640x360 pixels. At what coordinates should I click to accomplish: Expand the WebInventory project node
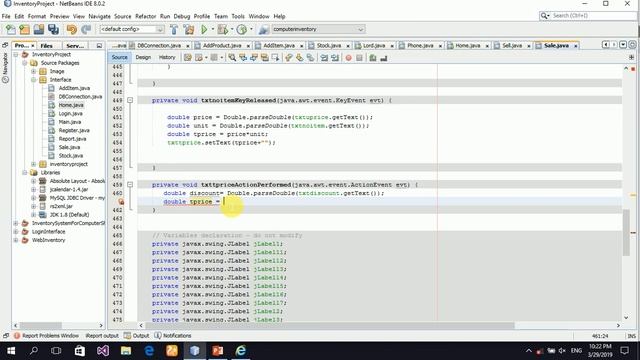[x=16, y=240]
